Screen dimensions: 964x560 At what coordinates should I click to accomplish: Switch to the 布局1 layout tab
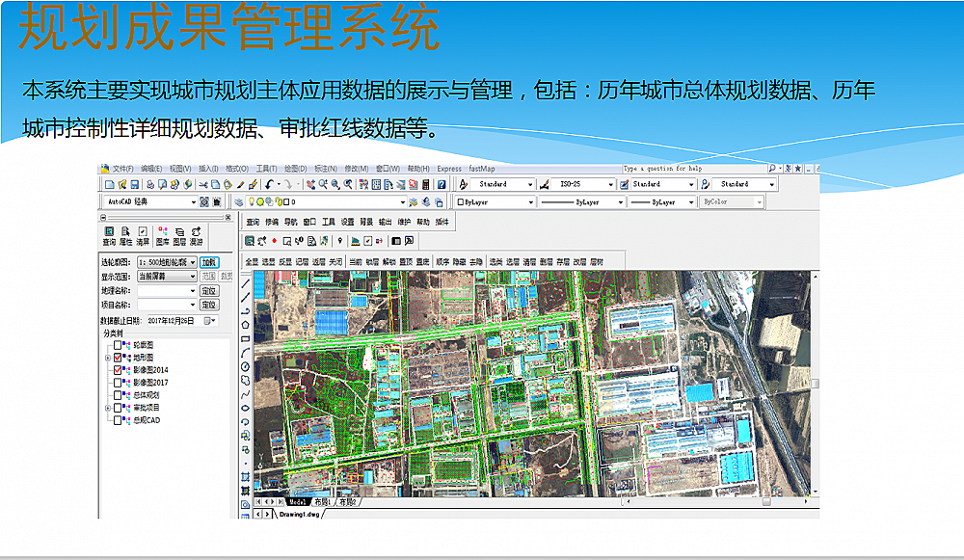point(322,502)
